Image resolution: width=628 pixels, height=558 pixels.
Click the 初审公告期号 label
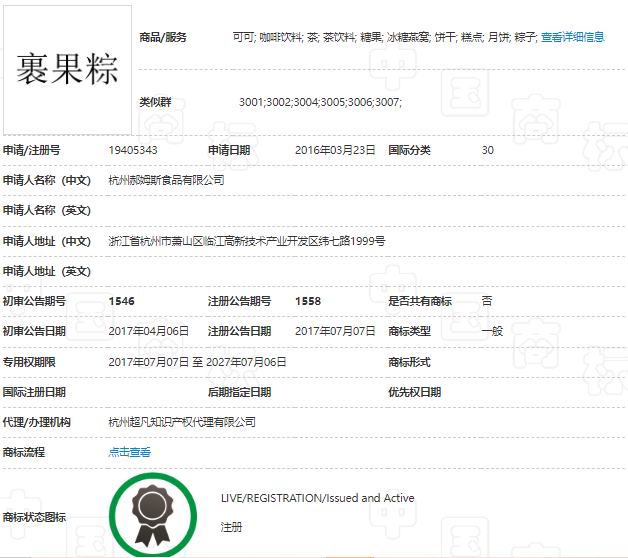34,301
